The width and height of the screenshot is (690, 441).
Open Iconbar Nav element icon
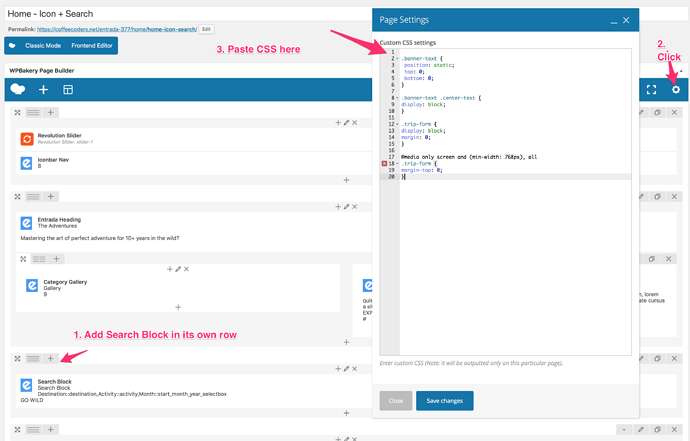tap(26, 163)
